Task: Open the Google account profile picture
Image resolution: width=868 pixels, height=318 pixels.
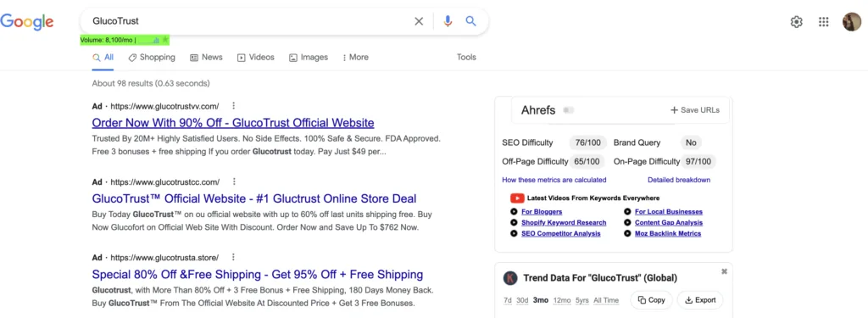Action: tap(852, 21)
